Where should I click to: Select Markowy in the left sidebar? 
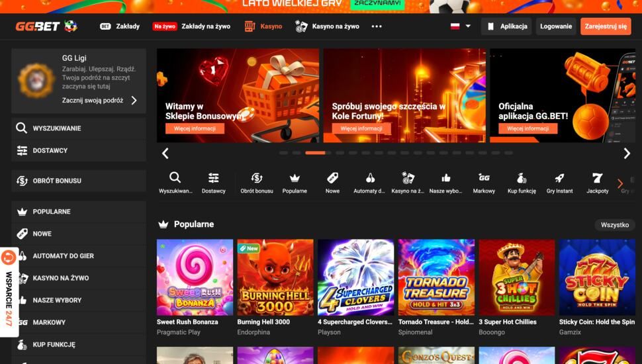tap(79, 322)
